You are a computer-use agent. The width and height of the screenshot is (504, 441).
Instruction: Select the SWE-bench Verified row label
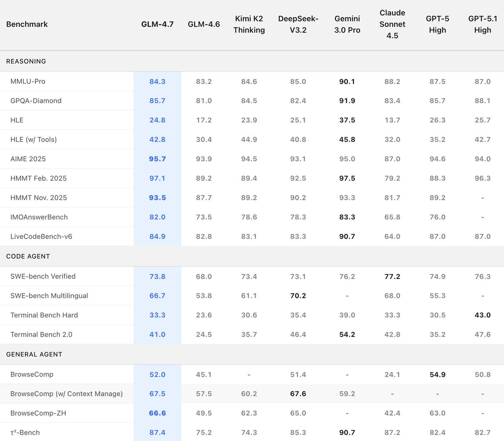pyautogui.click(x=43, y=276)
